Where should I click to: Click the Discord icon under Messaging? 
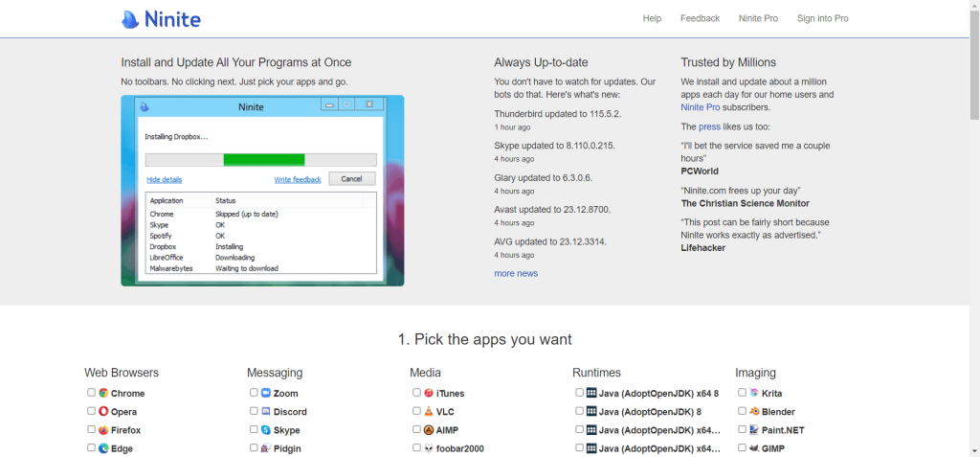point(266,411)
